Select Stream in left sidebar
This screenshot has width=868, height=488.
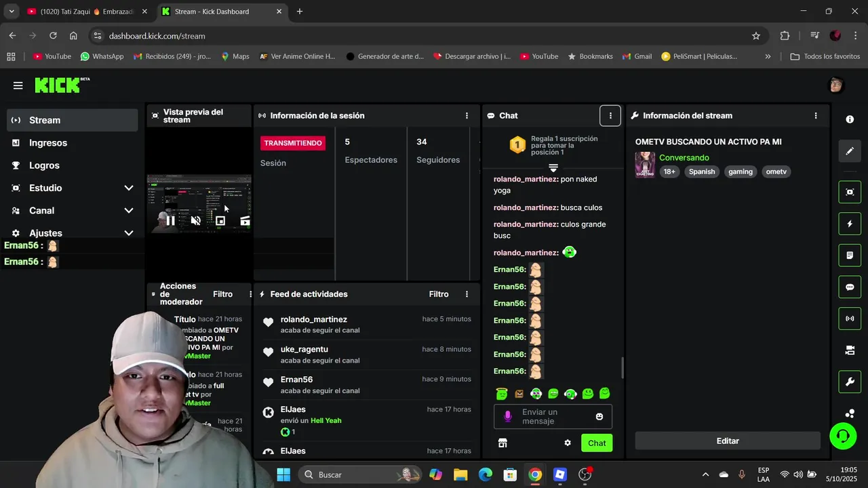click(x=72, y=120)
